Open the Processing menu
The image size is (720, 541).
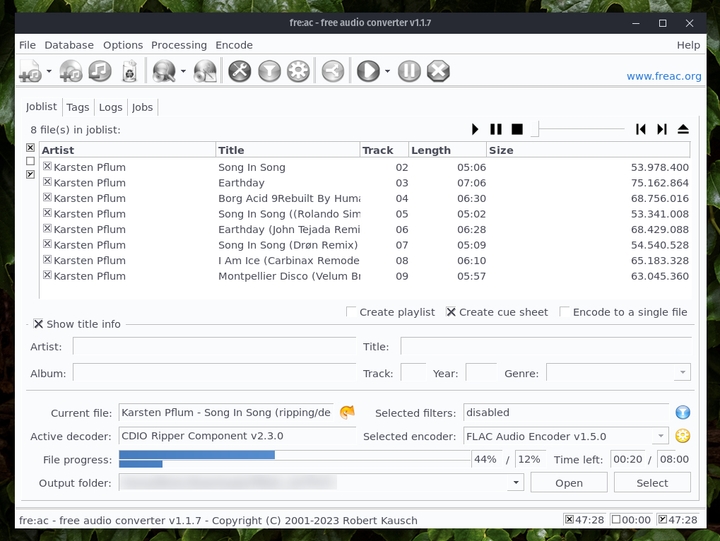point(179,45)
